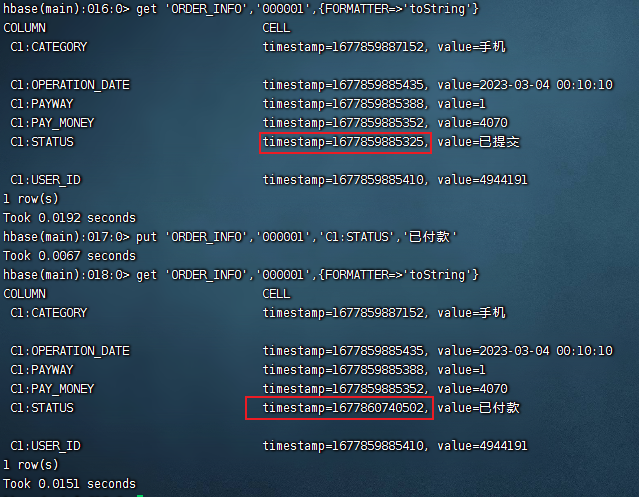Click the hbase(main):016:0> prompt
This screenshot has height=497, width=639.
66,9
